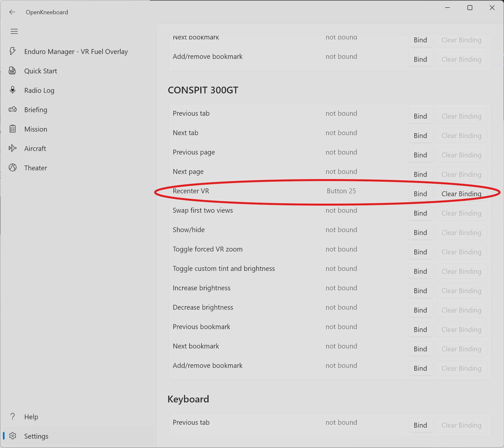Toggle the hamburger navigation menu
The image size is (504, 448).
coord(14,31)
